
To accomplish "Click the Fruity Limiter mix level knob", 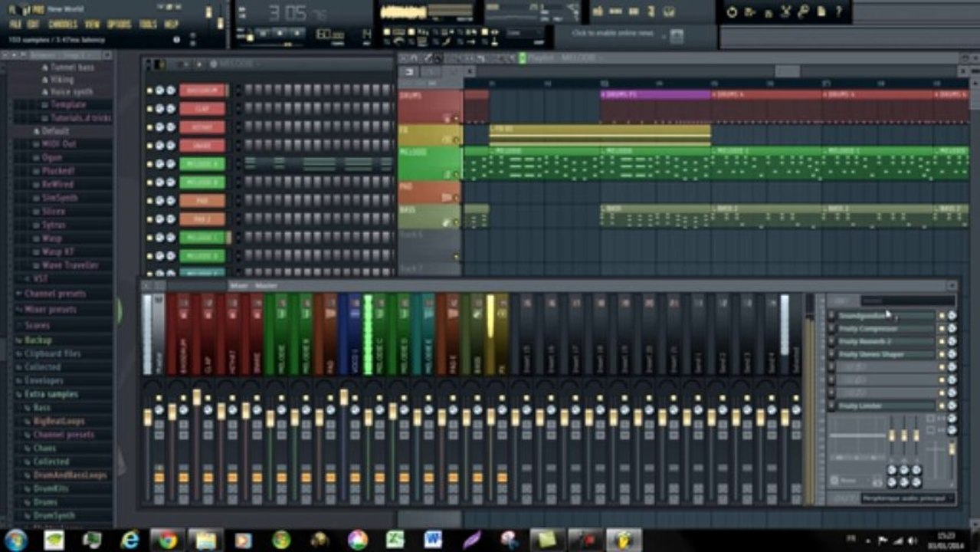I will (x=952, y=406).
